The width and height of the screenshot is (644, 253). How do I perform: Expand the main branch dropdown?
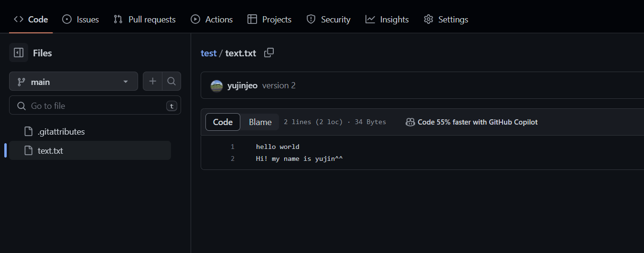74,82
